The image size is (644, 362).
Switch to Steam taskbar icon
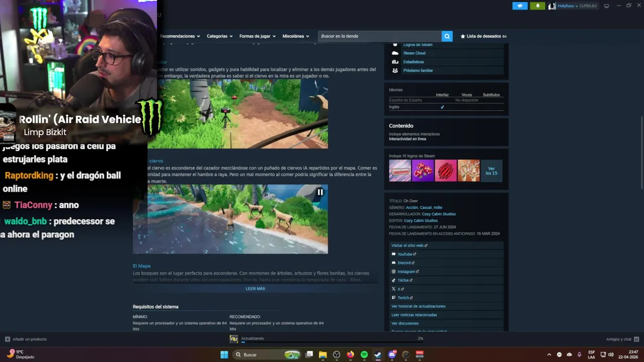click(378, 354)
